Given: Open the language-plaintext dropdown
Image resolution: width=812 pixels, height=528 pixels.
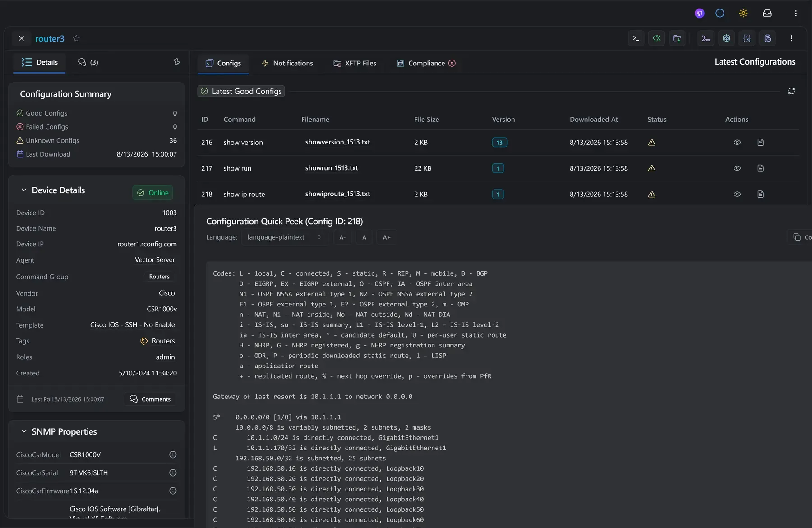Looking at the screenshot, I should (x=284, y=237).
